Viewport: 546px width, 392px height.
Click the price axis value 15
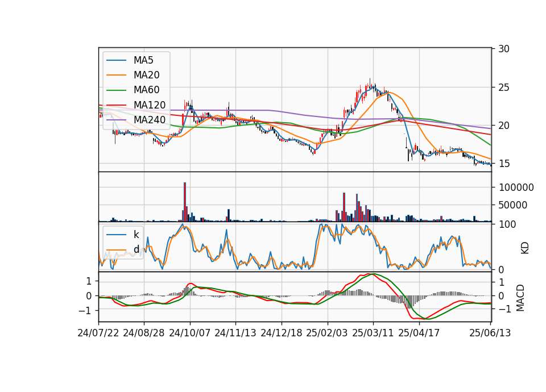pos(503,164)
